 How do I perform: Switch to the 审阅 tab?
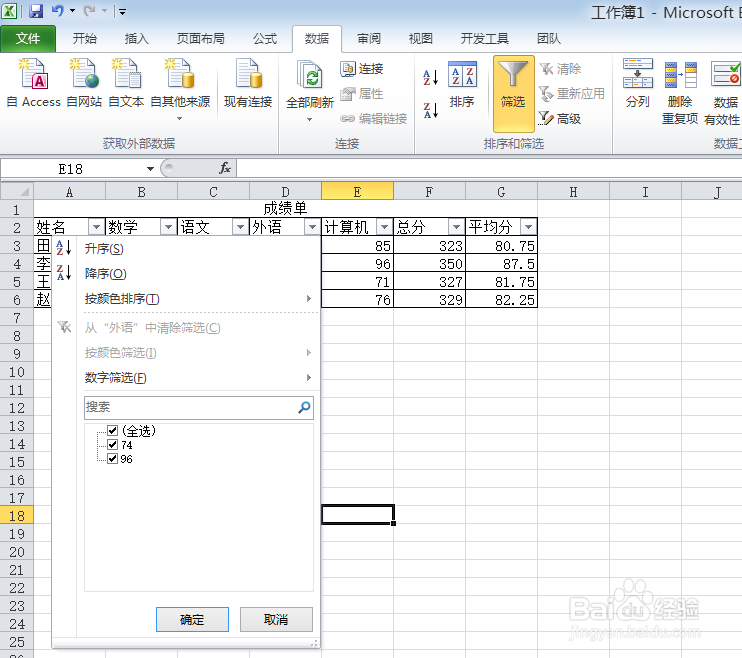369,38
